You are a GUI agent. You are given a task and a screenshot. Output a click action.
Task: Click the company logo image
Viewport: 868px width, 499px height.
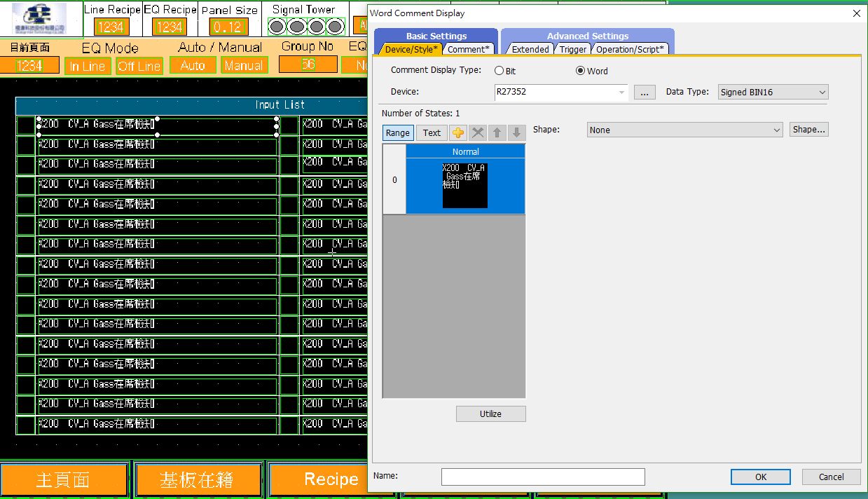[x=39, y=19]
